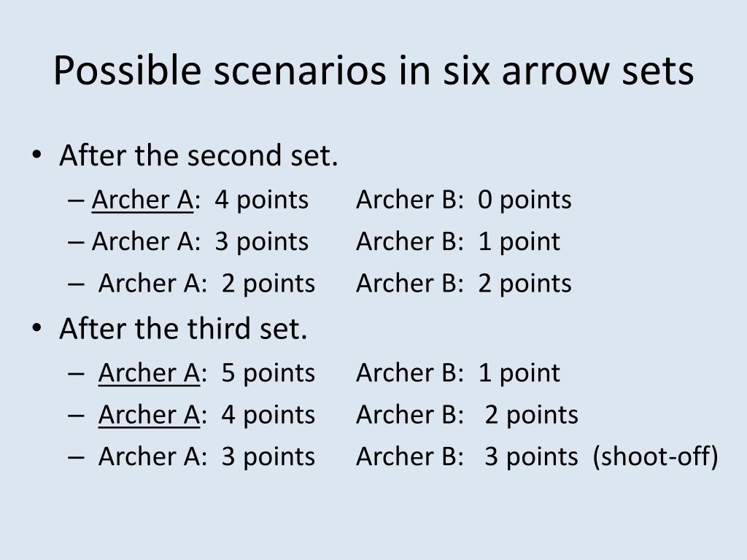The image size is (747, 560).
Task: Click "Archer A: 3 points" under third set
Action: (x=206, y=457)
